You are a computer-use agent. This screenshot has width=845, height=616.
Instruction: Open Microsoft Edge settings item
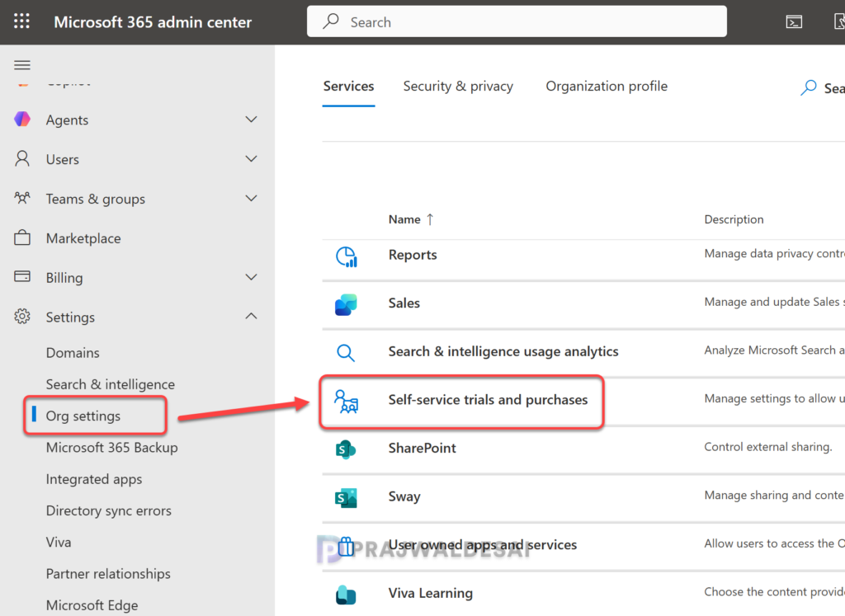pyautogui.click(x=92, y=605)
